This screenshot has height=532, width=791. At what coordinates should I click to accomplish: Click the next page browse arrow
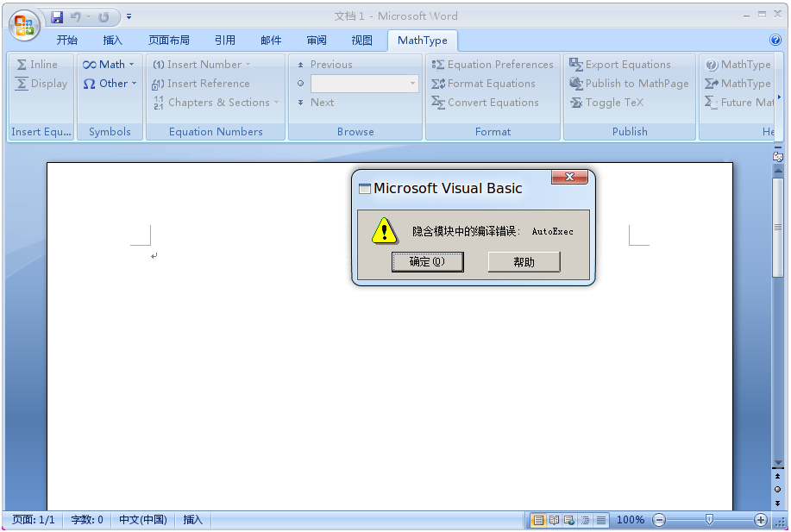777,503
